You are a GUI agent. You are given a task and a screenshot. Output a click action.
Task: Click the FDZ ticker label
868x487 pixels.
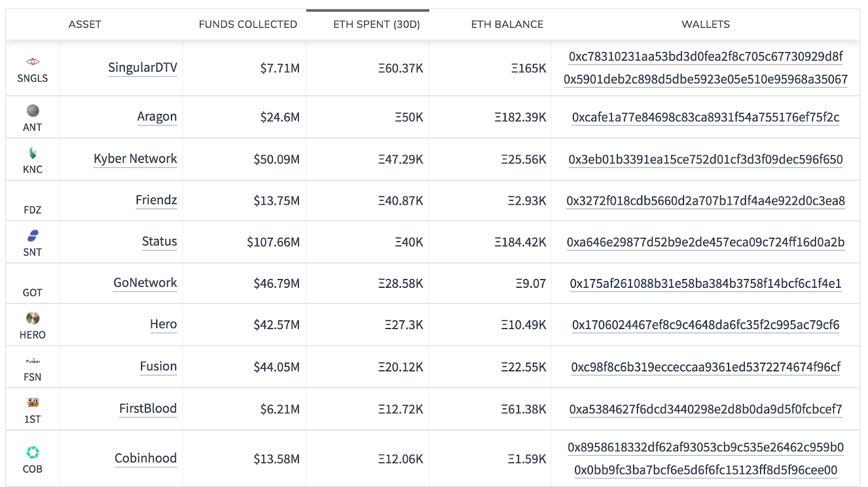(33, 210)
